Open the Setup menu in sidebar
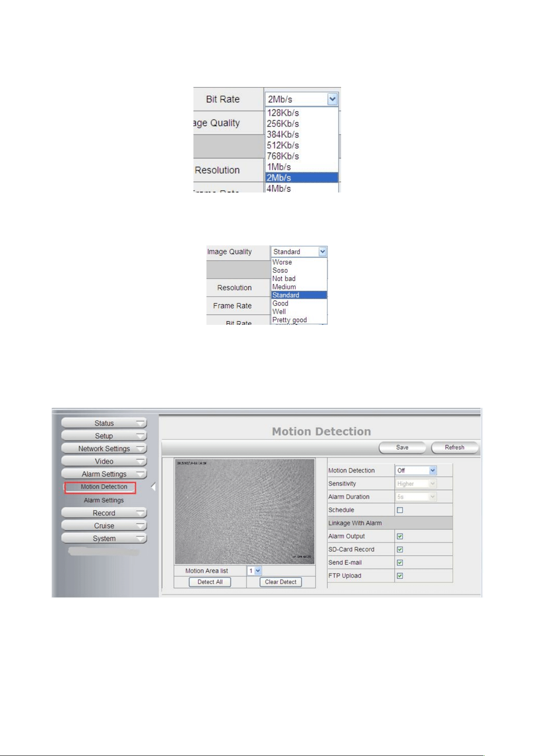Image resolution: width=535 pixels, height=756 pixels. [x=104, y=436]
